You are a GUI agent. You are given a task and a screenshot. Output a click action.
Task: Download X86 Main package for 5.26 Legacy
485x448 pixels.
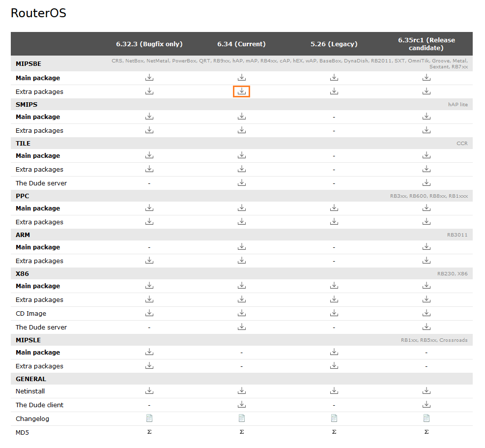[334, 286]
